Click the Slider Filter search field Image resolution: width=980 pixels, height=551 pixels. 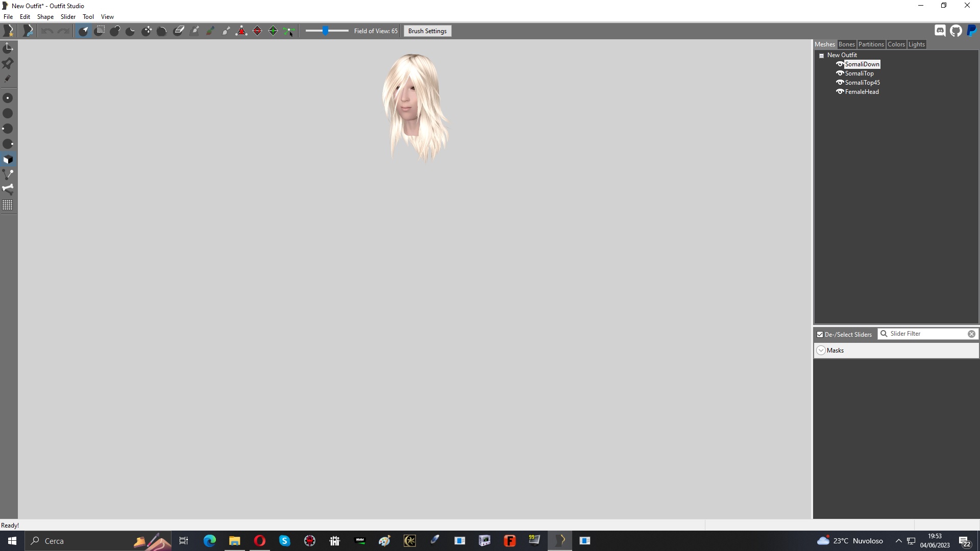[927, 334]
